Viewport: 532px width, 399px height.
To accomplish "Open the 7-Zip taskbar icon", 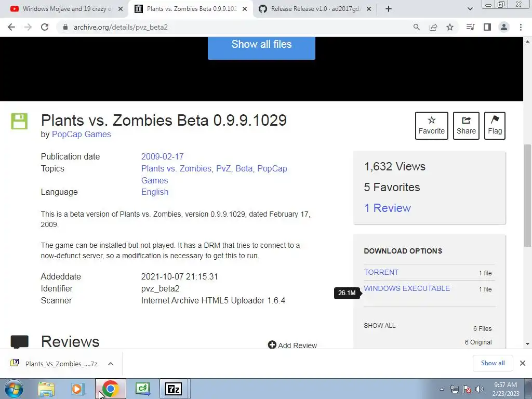I will 174,389.
